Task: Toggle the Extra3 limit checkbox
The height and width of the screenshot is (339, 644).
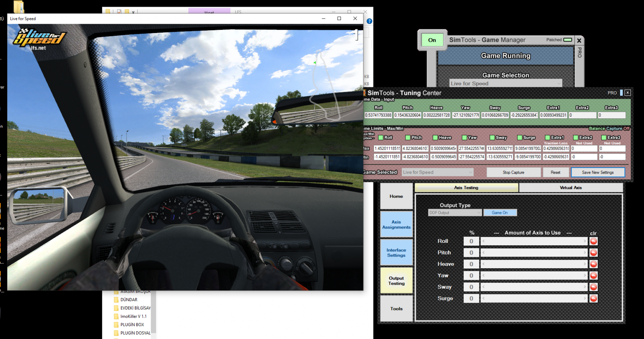Action: [604, 138]
